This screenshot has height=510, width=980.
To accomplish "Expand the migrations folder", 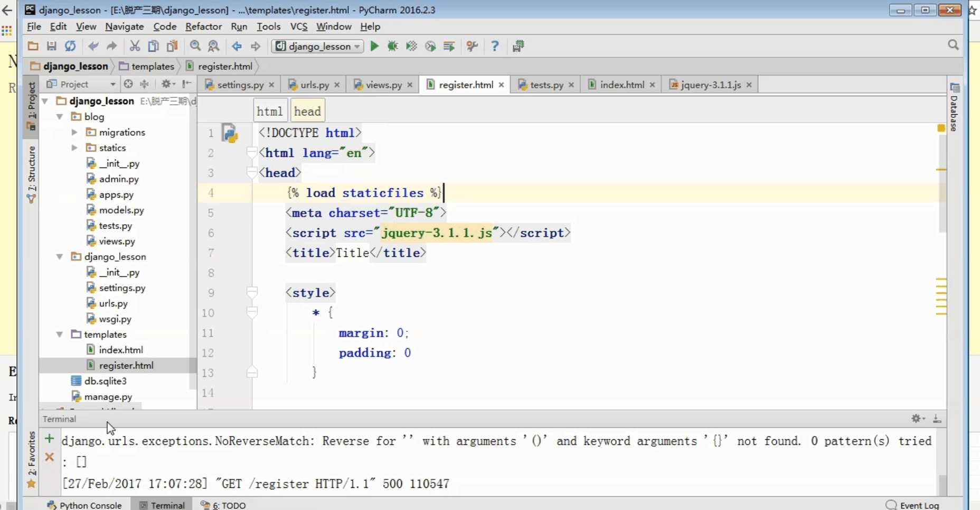I will point(74,132).
